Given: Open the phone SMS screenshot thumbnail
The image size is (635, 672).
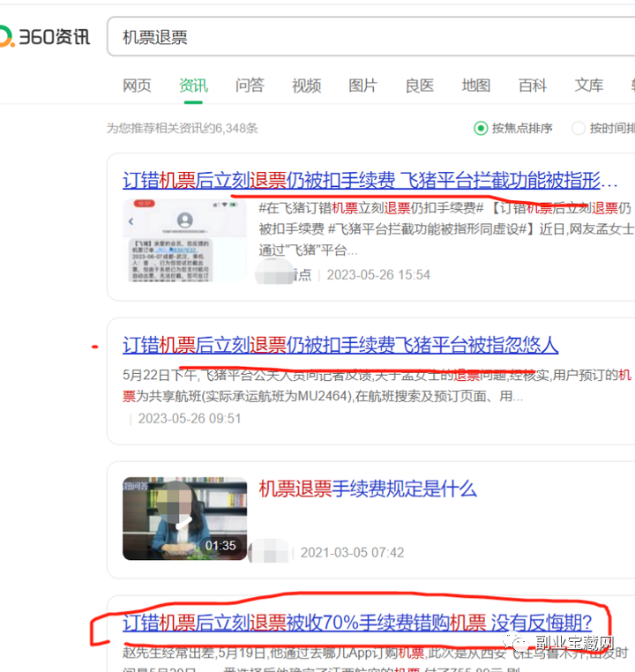Looking at the screenshot, I should click(x=184, y=240).
